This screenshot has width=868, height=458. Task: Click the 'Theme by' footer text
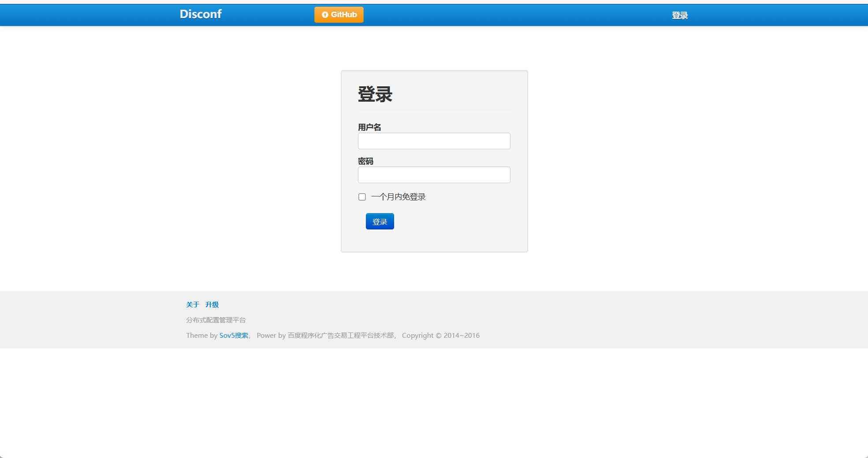tap(201, 336)
